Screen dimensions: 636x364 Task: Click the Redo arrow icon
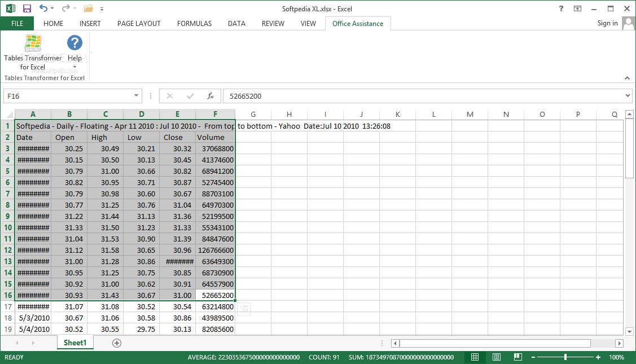65,8
